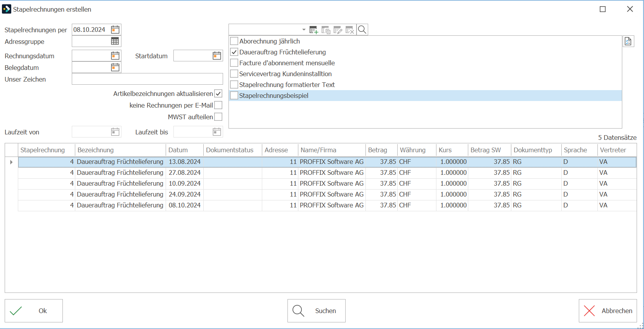The image size is (644, 329).
Task: Click the document icon beside the list
Action: 628,41
